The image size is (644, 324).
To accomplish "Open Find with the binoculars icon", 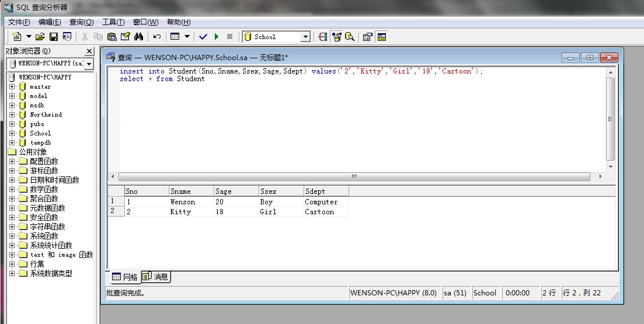I will click(x=139, y=37).
